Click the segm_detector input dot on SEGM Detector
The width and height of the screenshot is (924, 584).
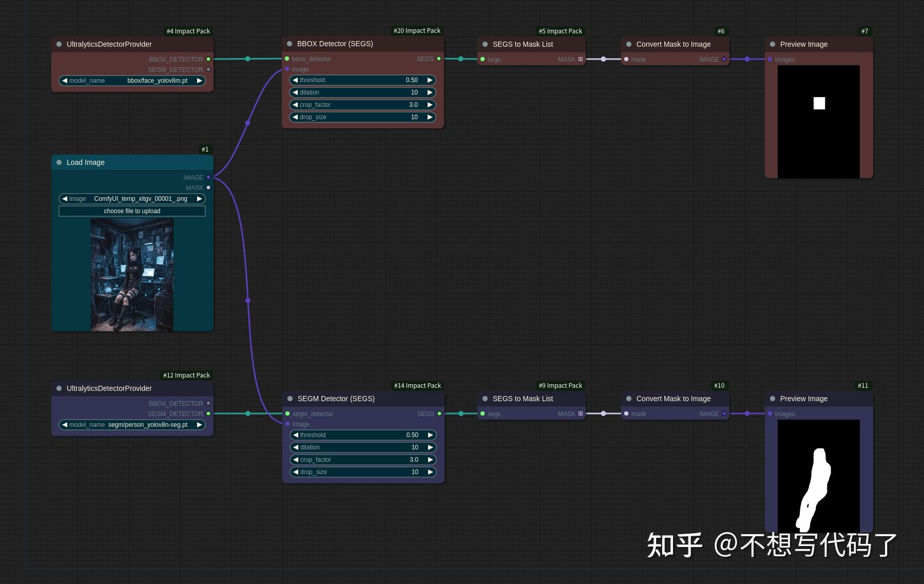[286, 413]
